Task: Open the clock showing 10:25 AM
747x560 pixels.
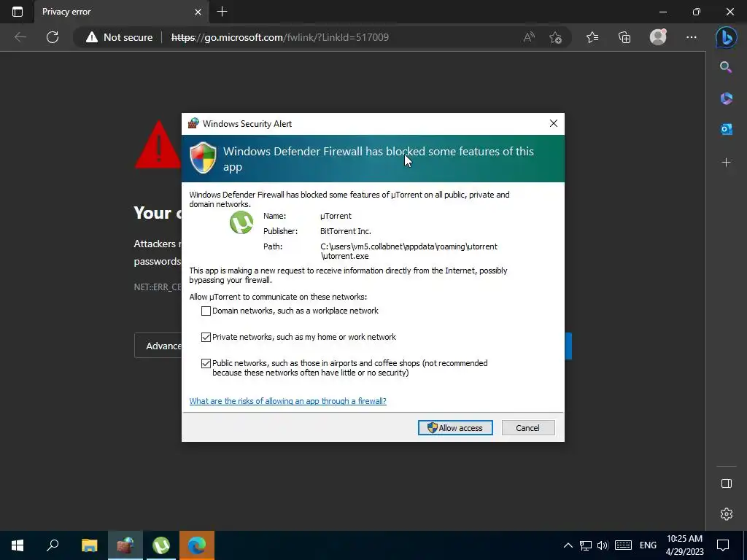Action: tap(684, 545)
